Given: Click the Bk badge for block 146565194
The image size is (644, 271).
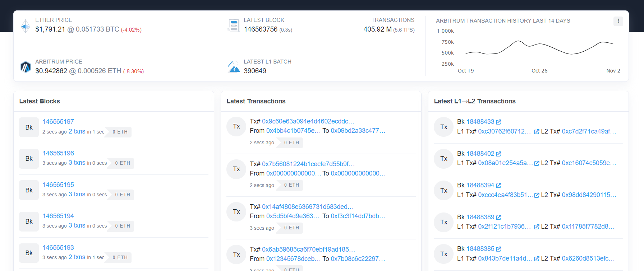Looking at the screenshot, I should coord(29,221).
